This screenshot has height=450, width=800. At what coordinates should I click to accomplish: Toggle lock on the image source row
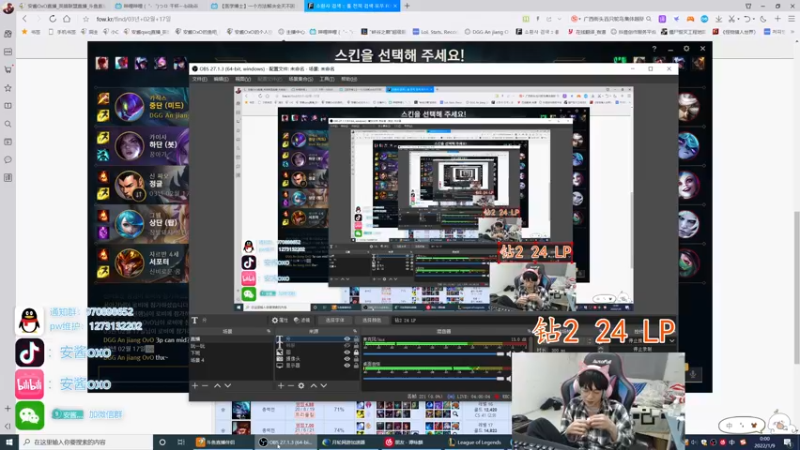coord(356,353)
